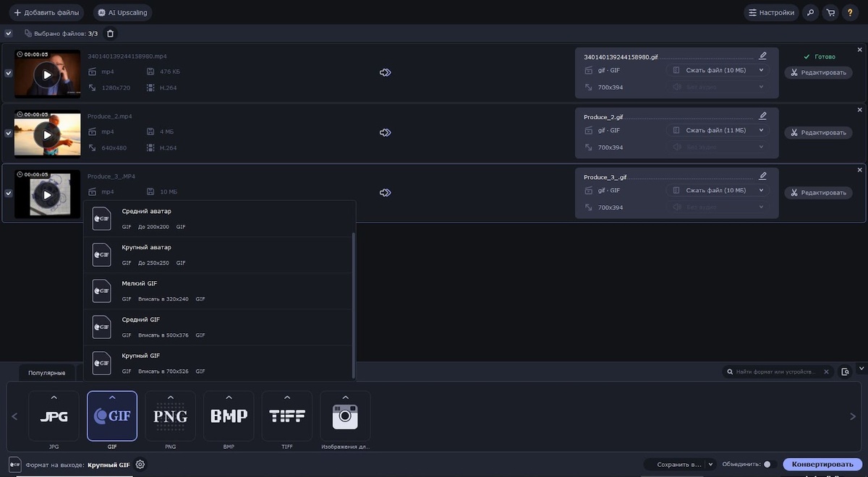The height and width of the screenshot is (477, 868).
Task: Click the Сохранить в... button
Action: [x=675, y=465]
